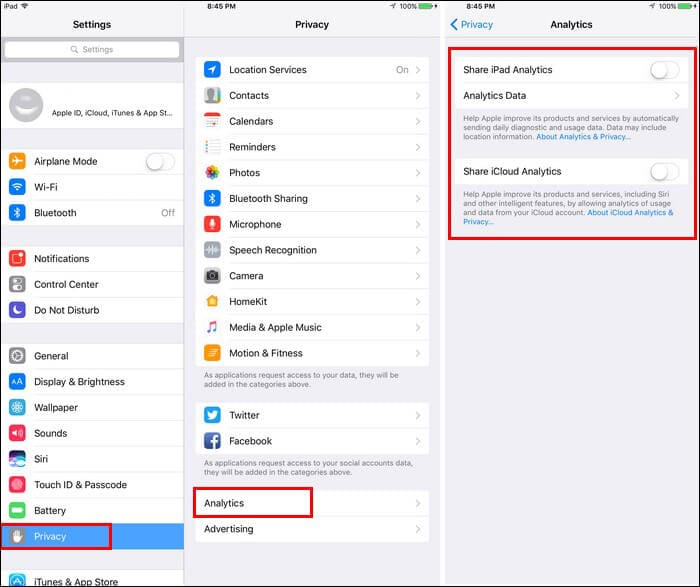The image size is (700, 587).
Task: Tap the Contacts icon in Privacy
Action: click(x=212, y=95)
